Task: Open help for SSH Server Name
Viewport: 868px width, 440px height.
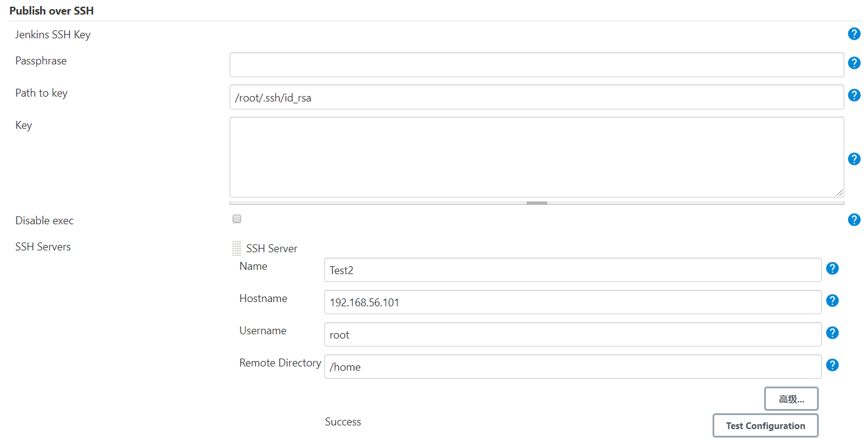Action: pos(833,269)
